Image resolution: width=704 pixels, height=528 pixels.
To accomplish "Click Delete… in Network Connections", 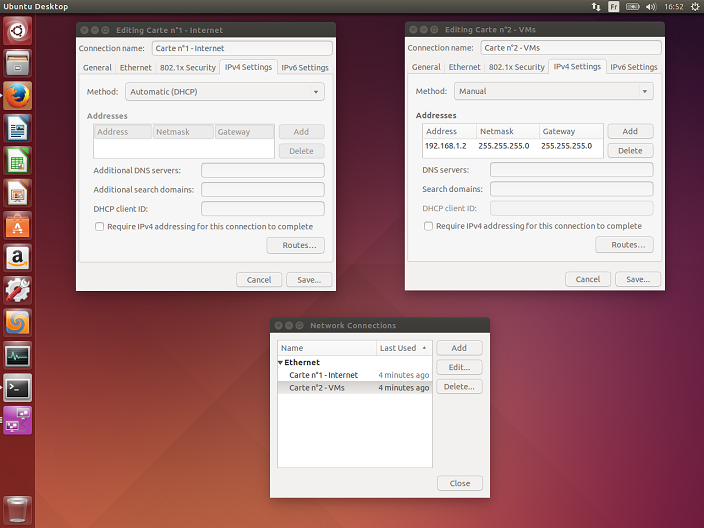I will (459, 387).
